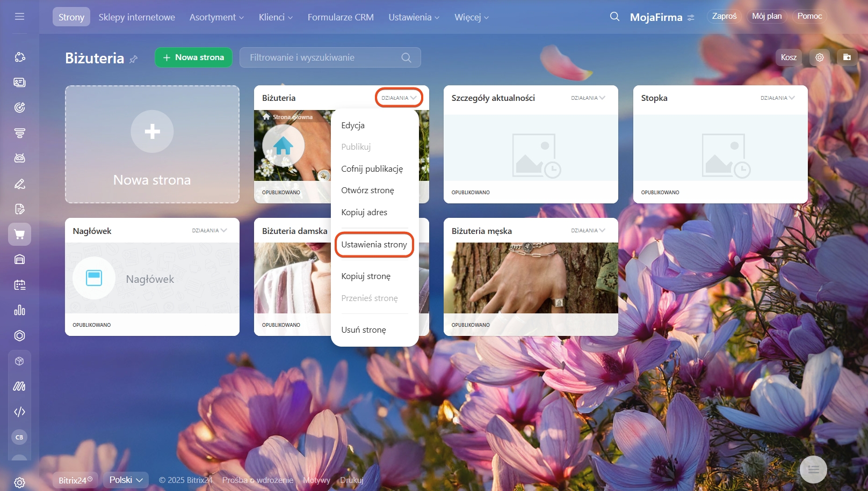Choose Ustawienia strony from the menu
This screenshot has width=868, height=491.
(375, 244)
